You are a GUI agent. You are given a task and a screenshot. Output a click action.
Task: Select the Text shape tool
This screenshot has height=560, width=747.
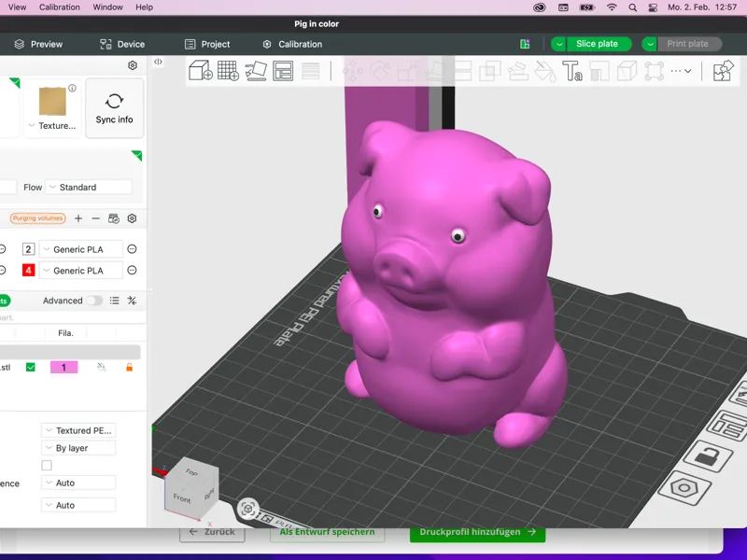pos(572,71)
